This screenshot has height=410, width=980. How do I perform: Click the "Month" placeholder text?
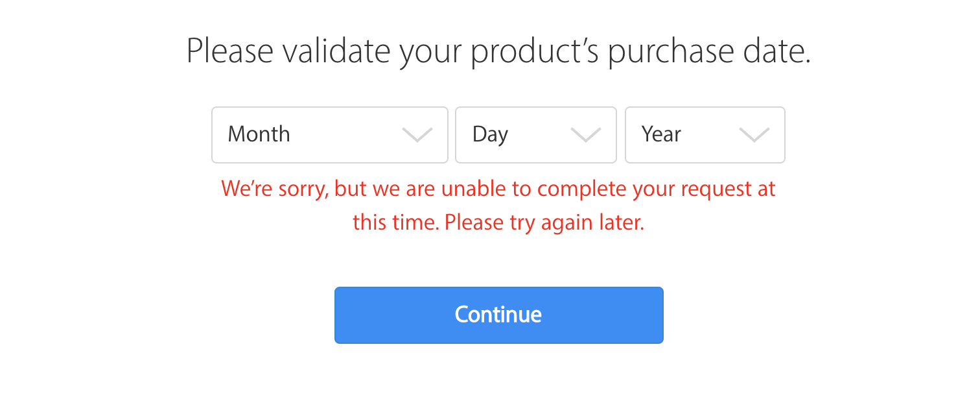click(x=259, y=134)
